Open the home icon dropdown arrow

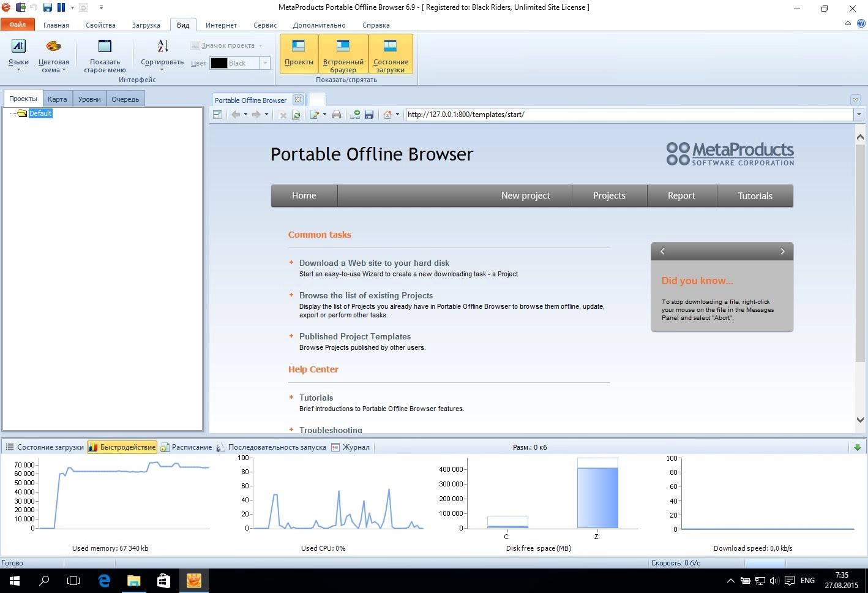(397, 115)
